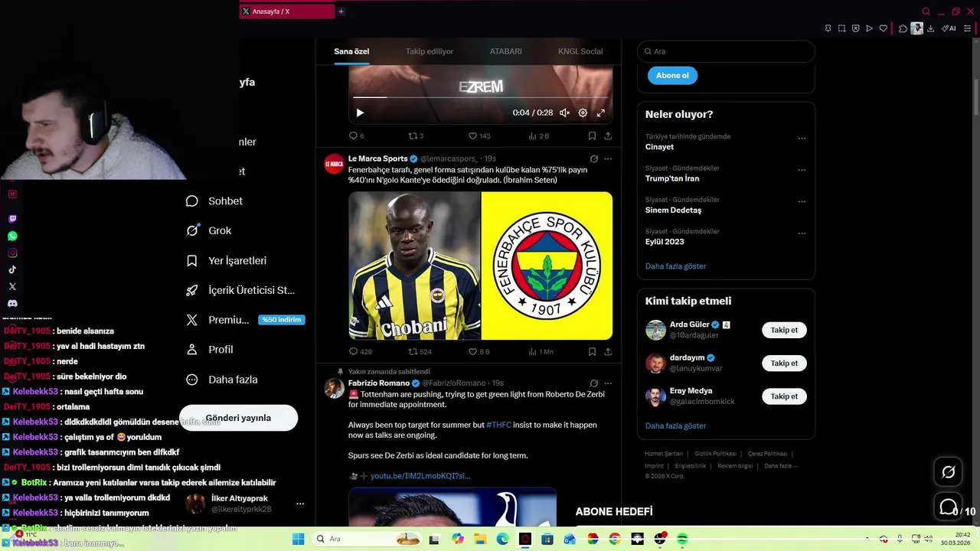
Task: Bookmark the video post
Action: [592, 135]
